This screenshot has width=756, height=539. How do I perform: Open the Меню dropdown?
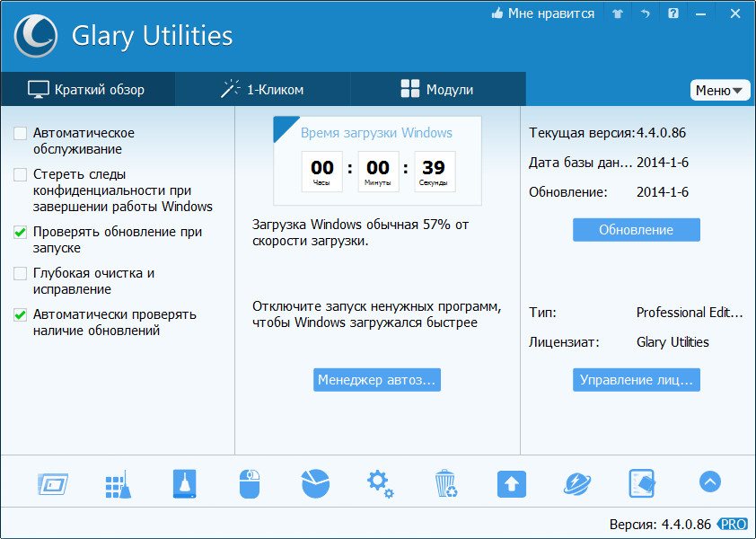(720, 90)
